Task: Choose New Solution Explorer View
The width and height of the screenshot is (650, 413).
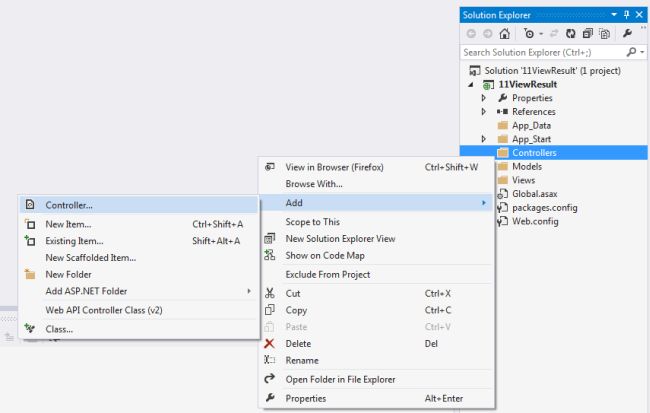Action: click(x=376, y=239)
